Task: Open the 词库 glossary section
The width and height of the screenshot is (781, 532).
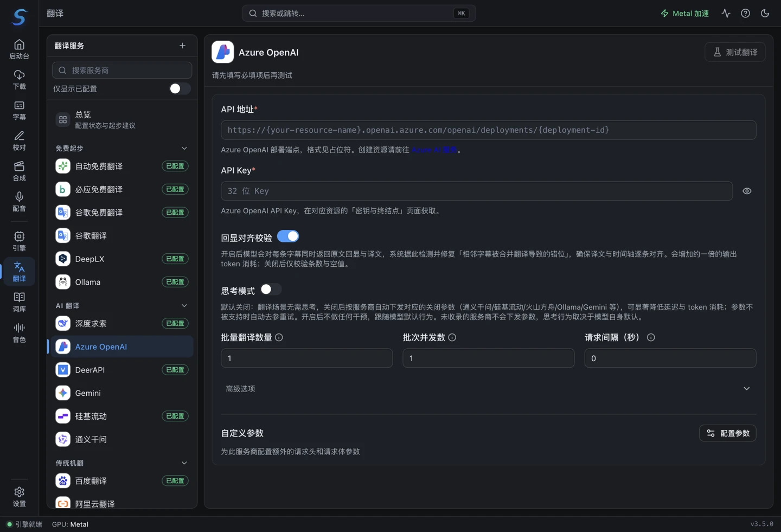Action: pyautogui.click(x=19, y=302)
